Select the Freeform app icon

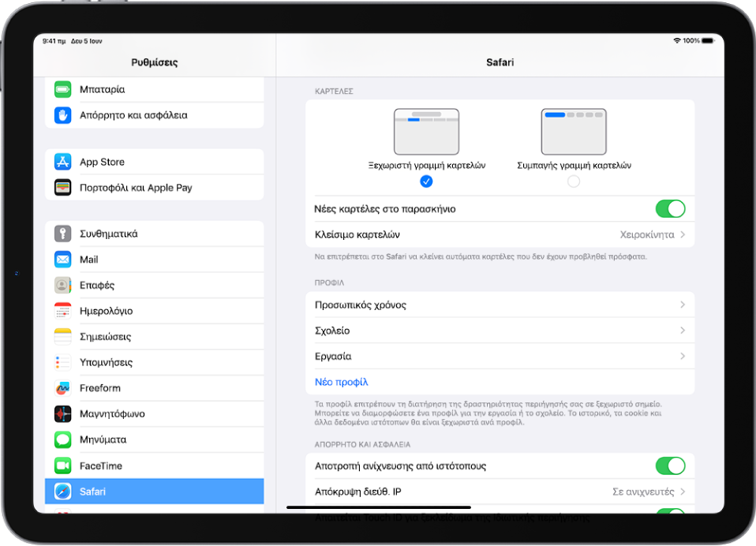tap(62, 388)
